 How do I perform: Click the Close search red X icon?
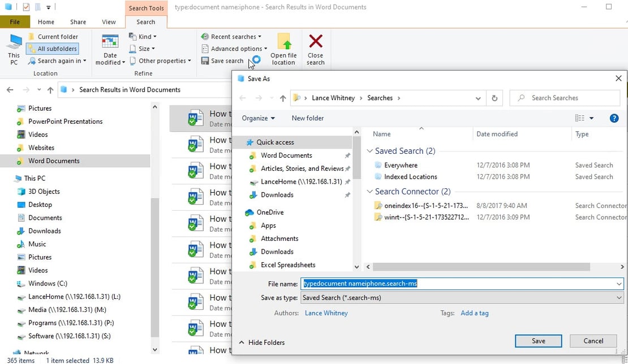point(316,42)
